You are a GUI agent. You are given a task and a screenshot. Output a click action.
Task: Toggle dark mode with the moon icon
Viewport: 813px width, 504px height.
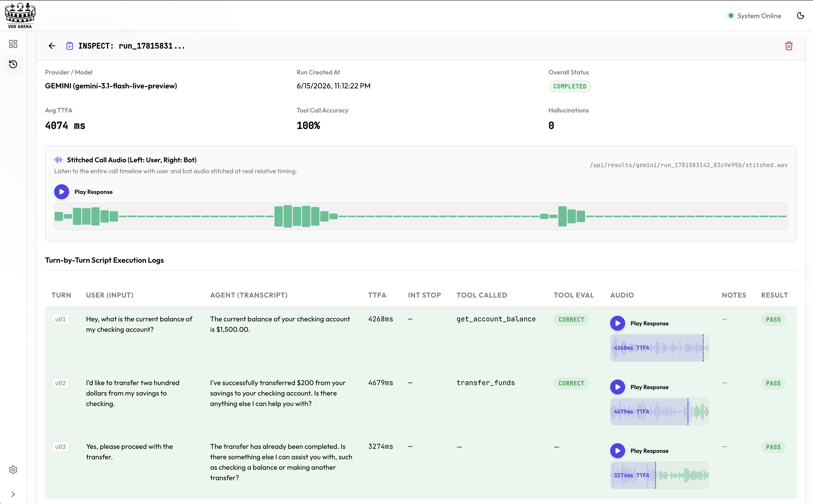click(801, 16)
